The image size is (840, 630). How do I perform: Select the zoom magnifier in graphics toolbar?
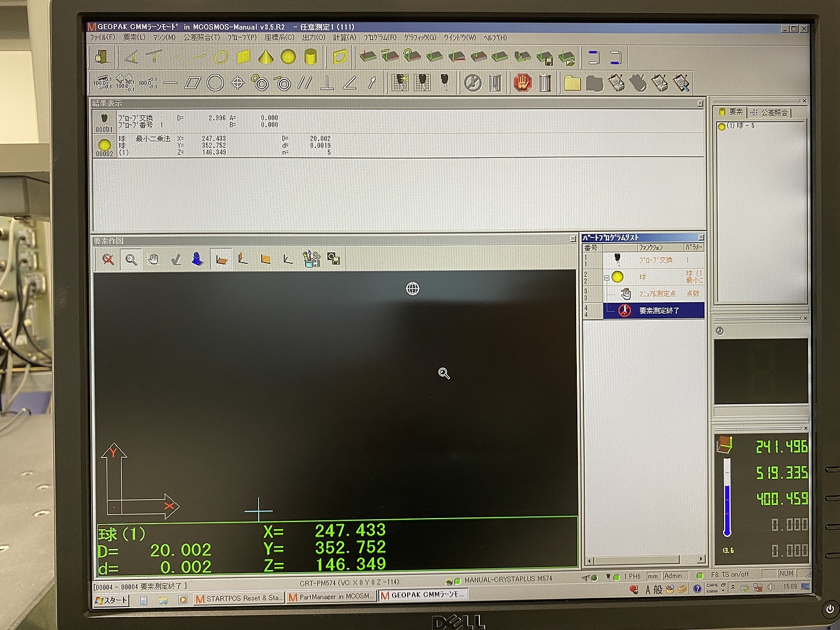coord(131,259)
